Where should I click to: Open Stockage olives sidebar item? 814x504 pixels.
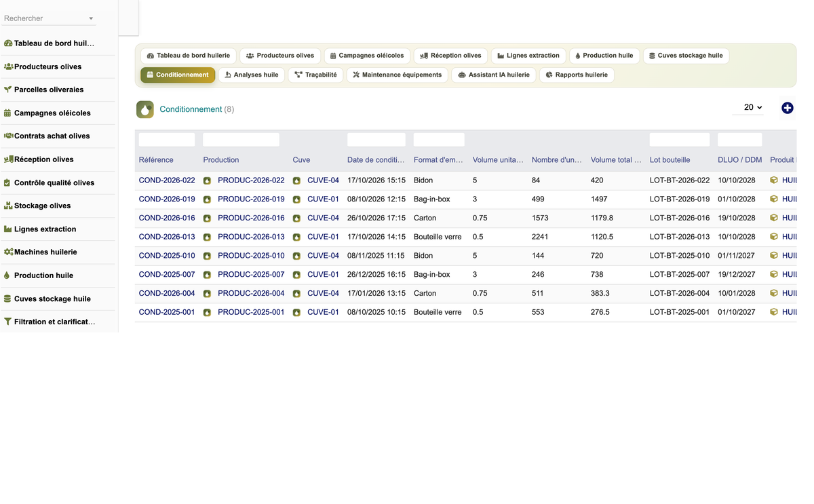coord(57,206)
